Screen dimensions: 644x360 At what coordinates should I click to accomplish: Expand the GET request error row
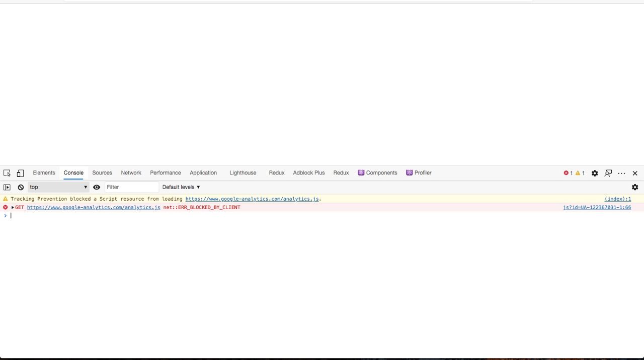pos(13,207)
